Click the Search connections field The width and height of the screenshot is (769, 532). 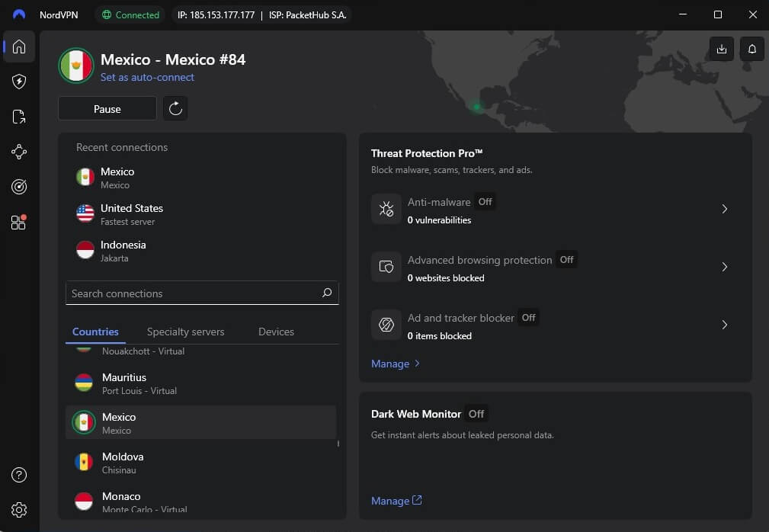[202, 293]
